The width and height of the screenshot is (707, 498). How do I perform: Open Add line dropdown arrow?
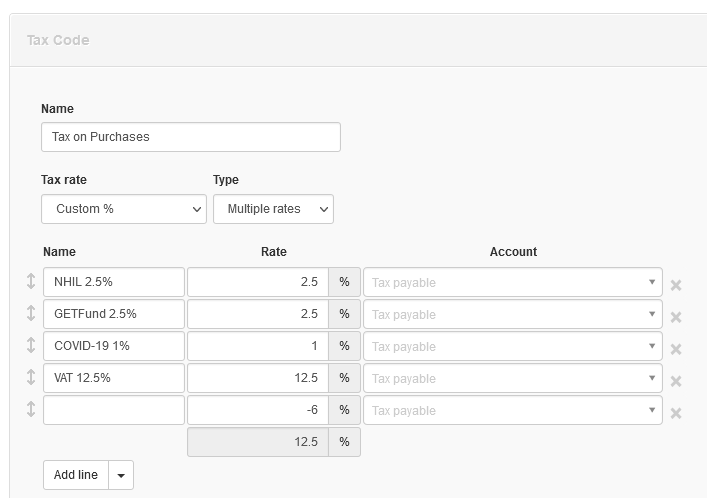coord(121,475)
